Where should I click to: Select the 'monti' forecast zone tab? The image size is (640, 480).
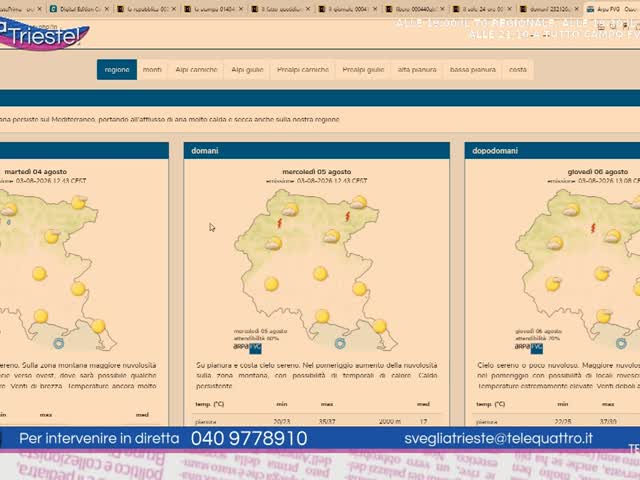[x=152, y=70]
